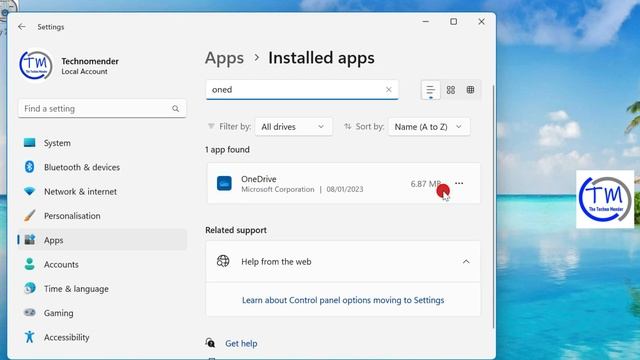The width and height of the screenshot is (640, 360).
Task: Click the Get help headset icon
Action: point(210,342)
